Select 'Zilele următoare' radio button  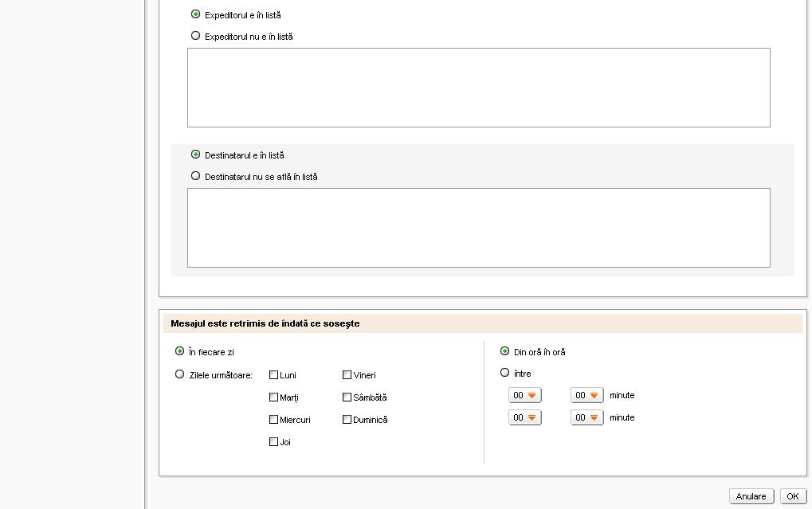click(180, 374)
